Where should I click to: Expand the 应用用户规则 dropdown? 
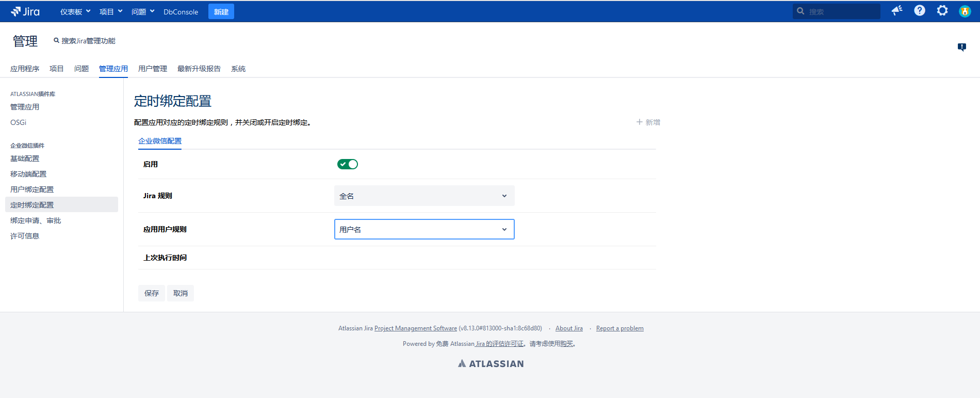coord(424,230)
